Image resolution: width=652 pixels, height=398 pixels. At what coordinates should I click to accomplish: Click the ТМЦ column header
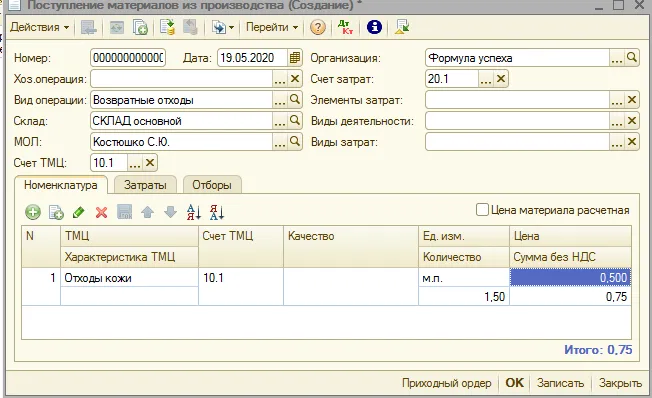(x=129, y=236)
